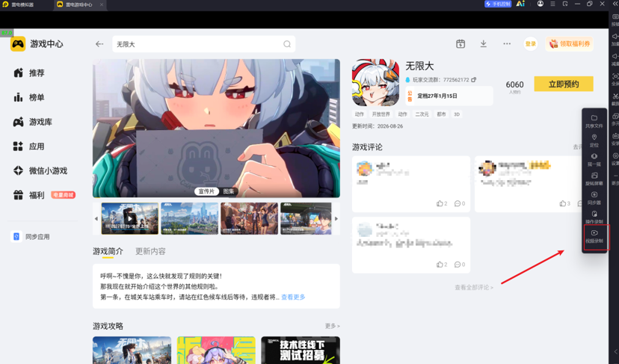Open 应用 apps in the sidebar
The width and height of the screenshot is (619, 364).
pos(30,146)
